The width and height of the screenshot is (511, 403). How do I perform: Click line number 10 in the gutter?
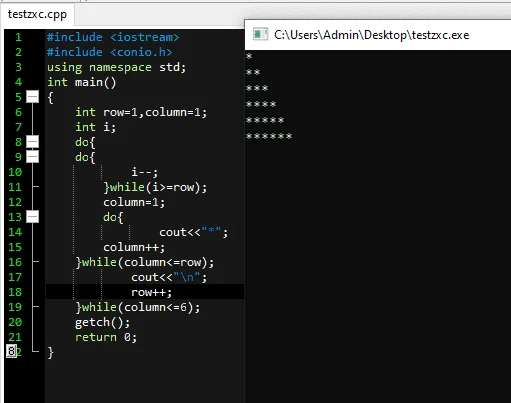(x=15, y=172)
